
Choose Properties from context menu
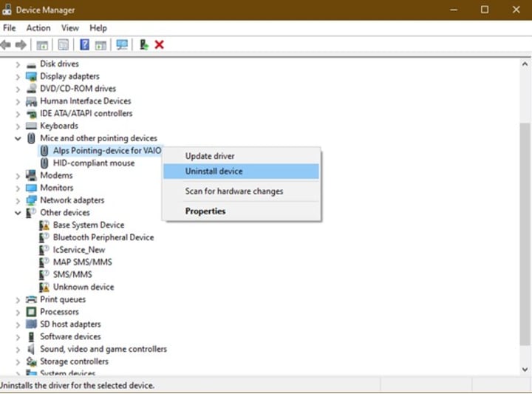point(241,211)
